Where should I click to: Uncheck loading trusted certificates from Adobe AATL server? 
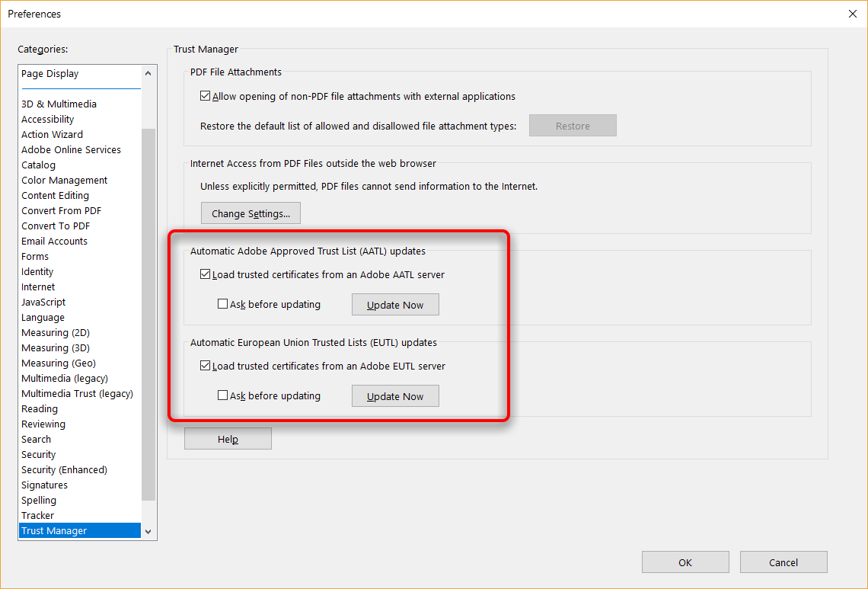(205, 274)
